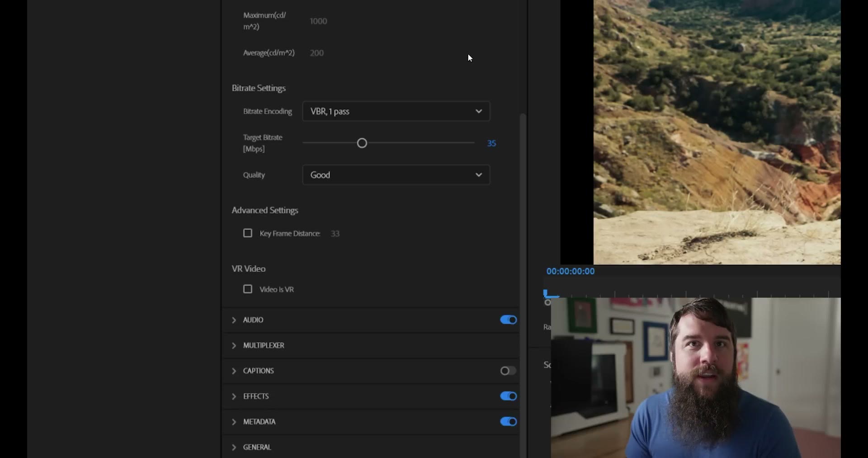Open the Quality dropdown showing Good
Screen dimensions: 868x458
point(396,175)
